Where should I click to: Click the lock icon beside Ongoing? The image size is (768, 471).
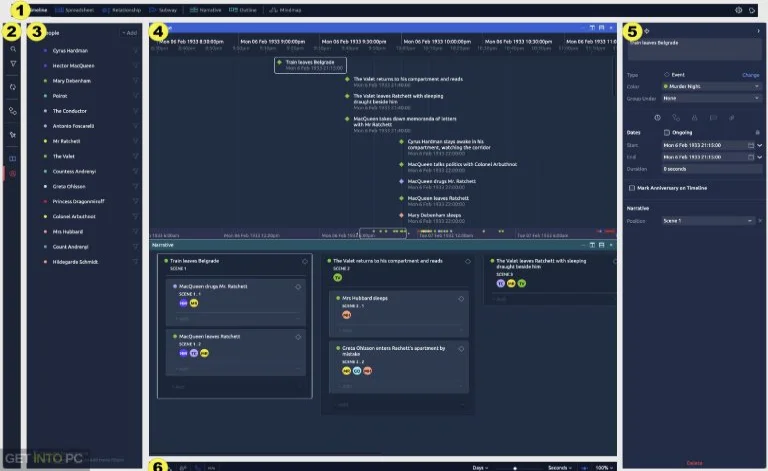[x=757, y=132]
